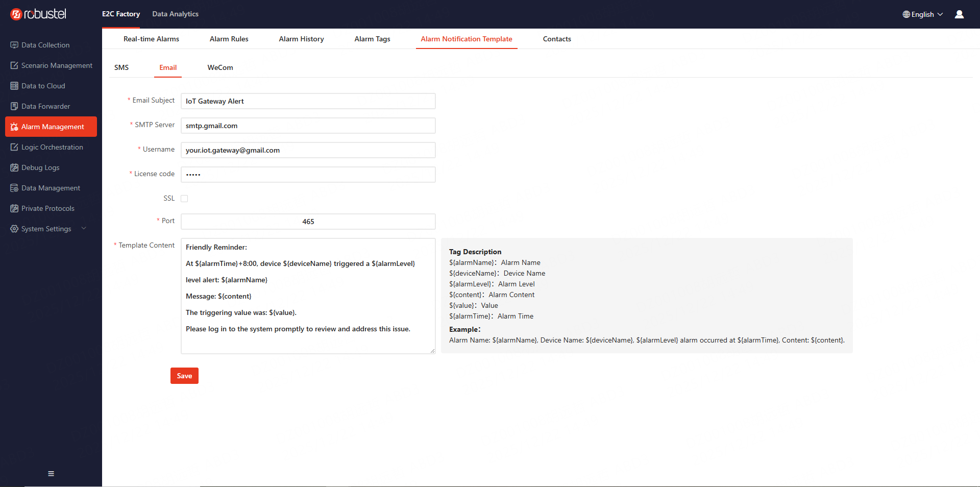
Task: Click the Data to Cloud icon
Action: pos(14,86)
